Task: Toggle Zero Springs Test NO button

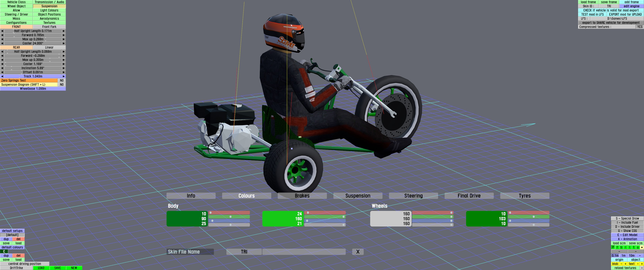Action: 62,80
